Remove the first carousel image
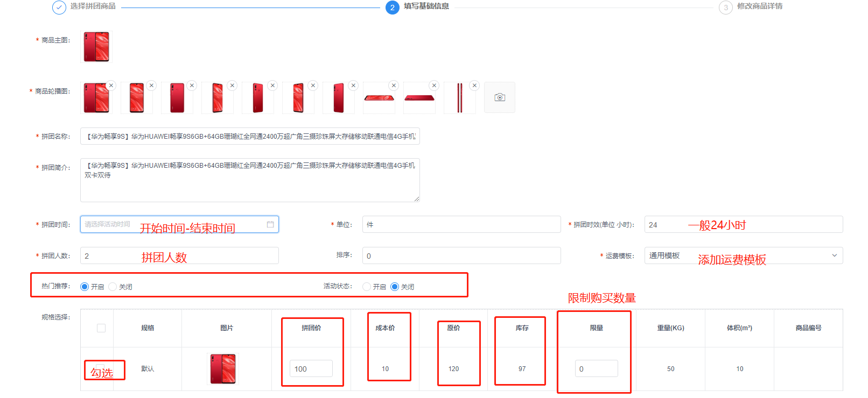 click(111, 86)
